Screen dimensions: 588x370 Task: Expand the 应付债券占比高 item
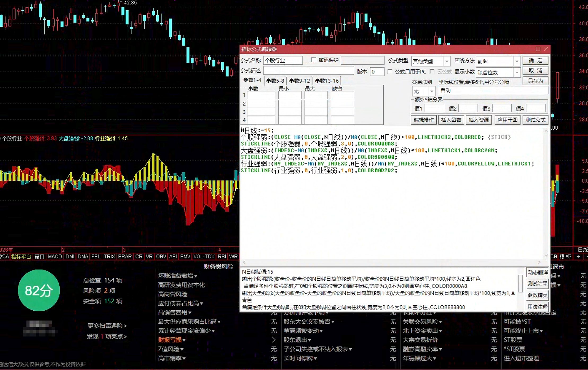pyautogui.click(x=181, y=303)
